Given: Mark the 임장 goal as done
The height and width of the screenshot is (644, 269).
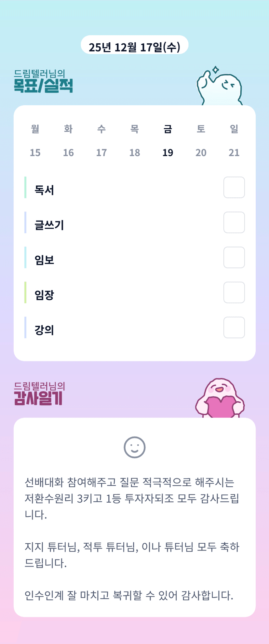Looking at the screenshot, I should 234,293.
